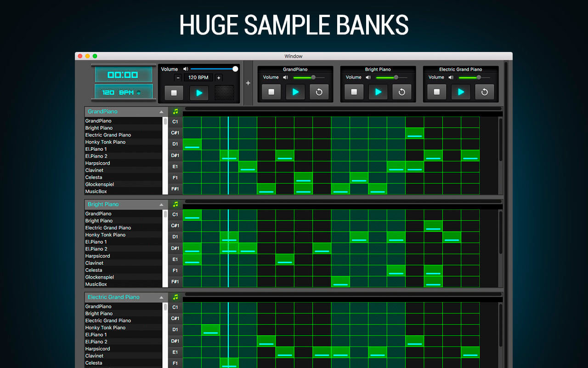This screenshot has height=368, width=588.
Task: Click the master volume slider knob
Action: [235, 69]
